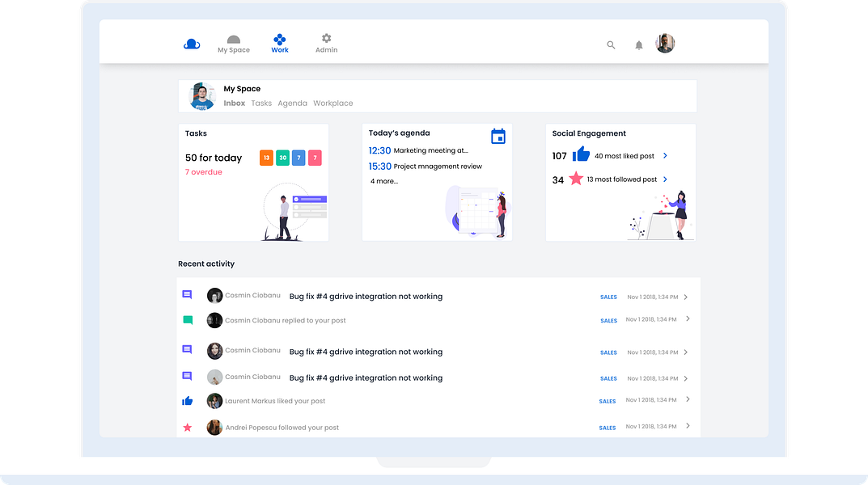The width and height of the screenshot is (868, 485).
Task: Open the user profile avatar in the header
Action: [665, 43]
